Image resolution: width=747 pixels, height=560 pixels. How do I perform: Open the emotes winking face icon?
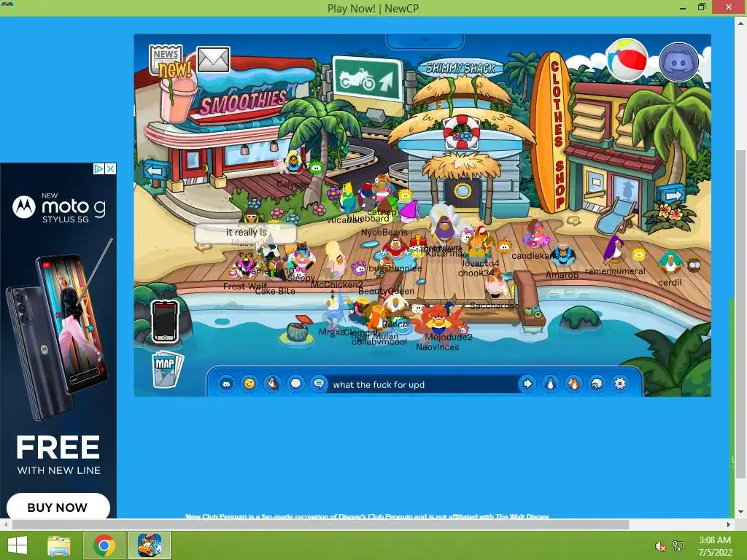click(249, 384)
